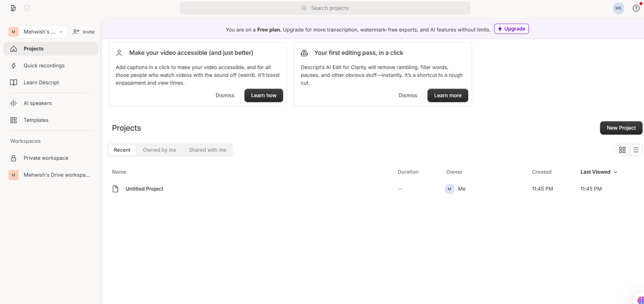Click the Created column header
The width and height of the screenshot is (644, 304).
point(541,172)
